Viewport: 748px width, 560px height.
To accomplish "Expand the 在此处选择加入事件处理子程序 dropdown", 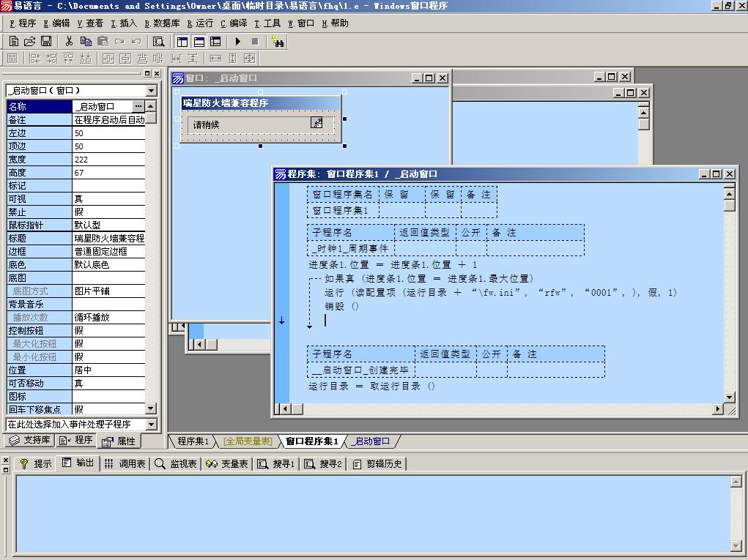I will click(151, 424).
